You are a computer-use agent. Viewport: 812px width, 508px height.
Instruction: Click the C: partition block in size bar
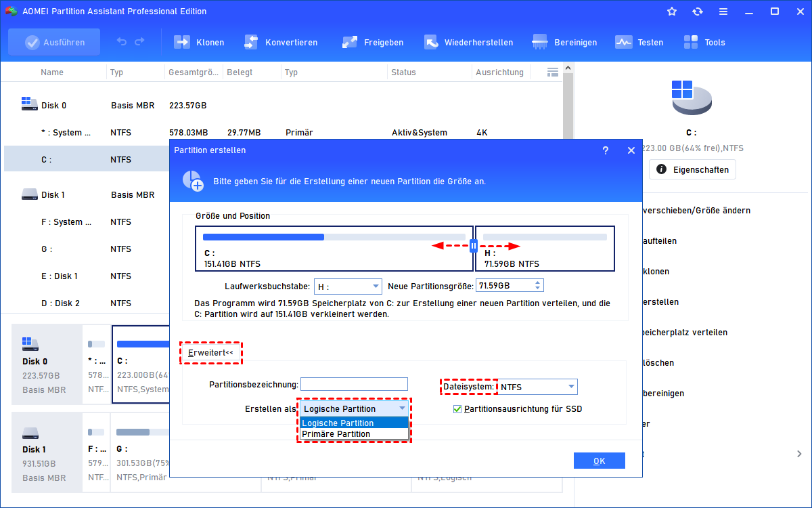coord(334,249)
